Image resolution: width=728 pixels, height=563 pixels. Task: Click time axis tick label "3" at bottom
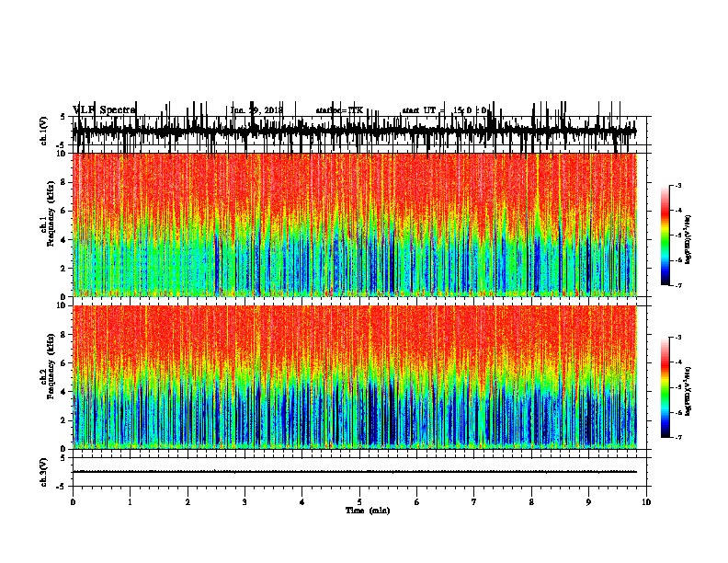[x=245, y=501]
